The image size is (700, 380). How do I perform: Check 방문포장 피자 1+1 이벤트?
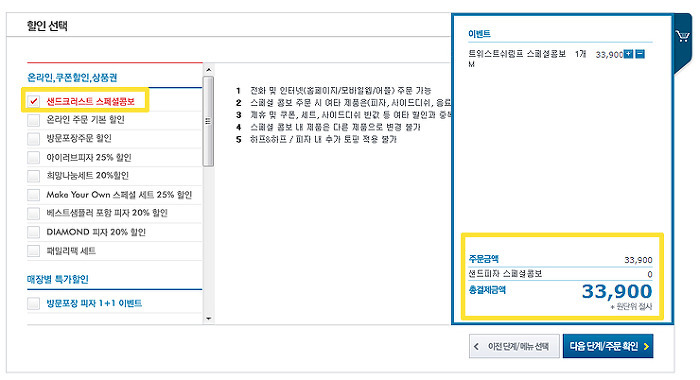[x=33, y=304]
